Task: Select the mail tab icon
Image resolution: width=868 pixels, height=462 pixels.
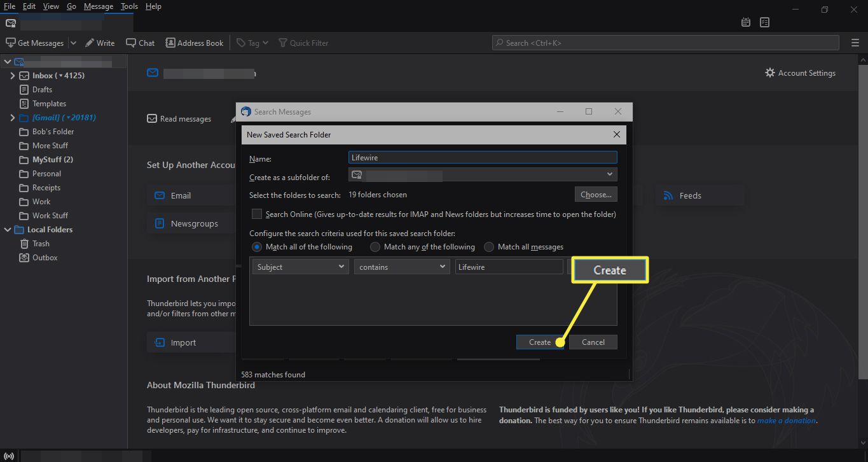Action: [10, 23]
